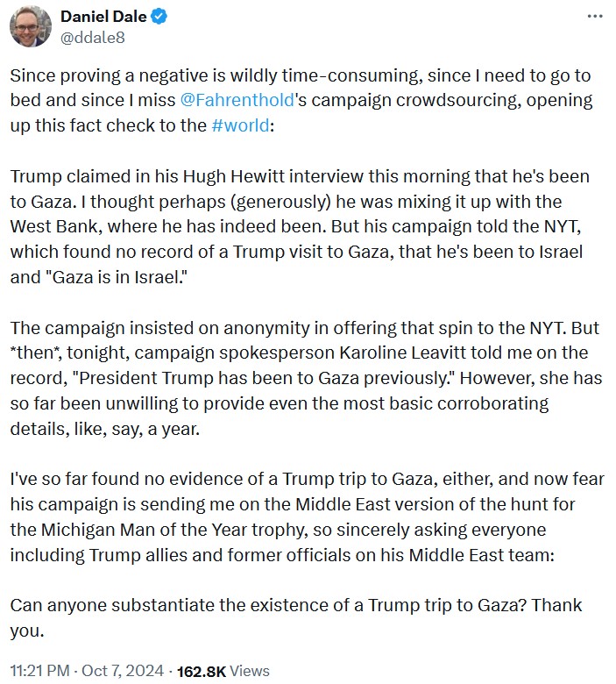Click the blue verified checkmark badge
616x684 pixels.
[x=159, y=17]
